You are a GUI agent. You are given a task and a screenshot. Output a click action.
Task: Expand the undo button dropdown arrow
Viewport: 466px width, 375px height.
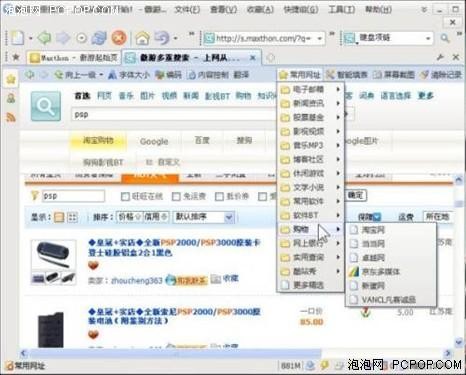pyautogui.click(x=175, y=38)
